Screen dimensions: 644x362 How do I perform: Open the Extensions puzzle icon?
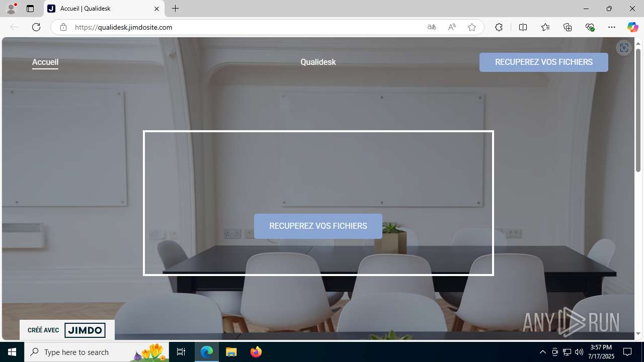[x=499, y=27]
